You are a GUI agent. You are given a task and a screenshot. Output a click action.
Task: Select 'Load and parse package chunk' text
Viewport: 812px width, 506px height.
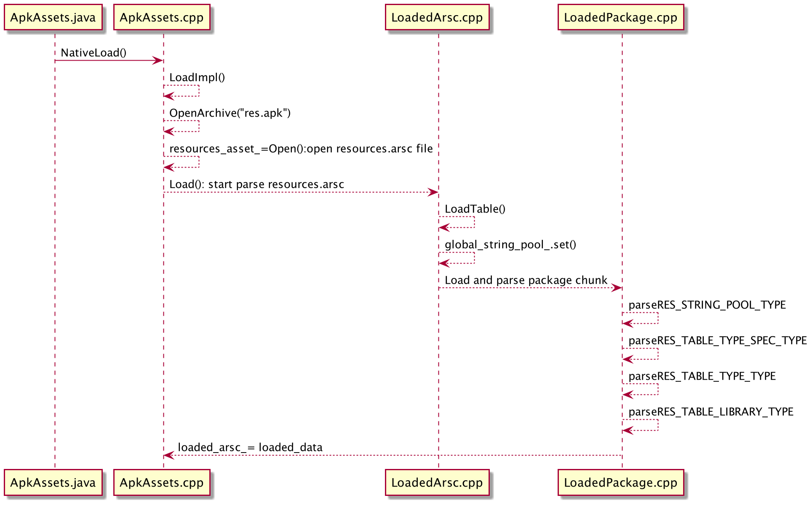tap(526, 280)
